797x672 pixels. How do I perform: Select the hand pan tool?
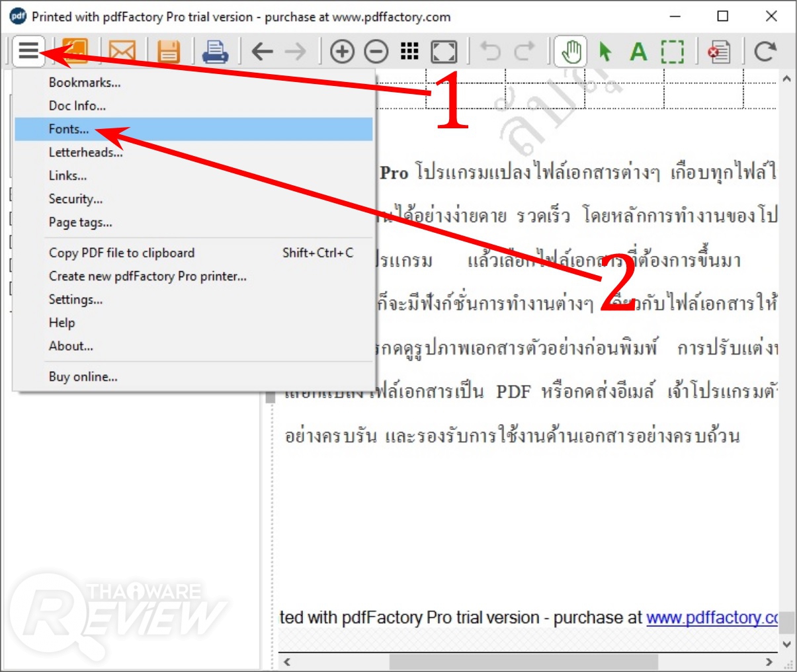[570, 51]
